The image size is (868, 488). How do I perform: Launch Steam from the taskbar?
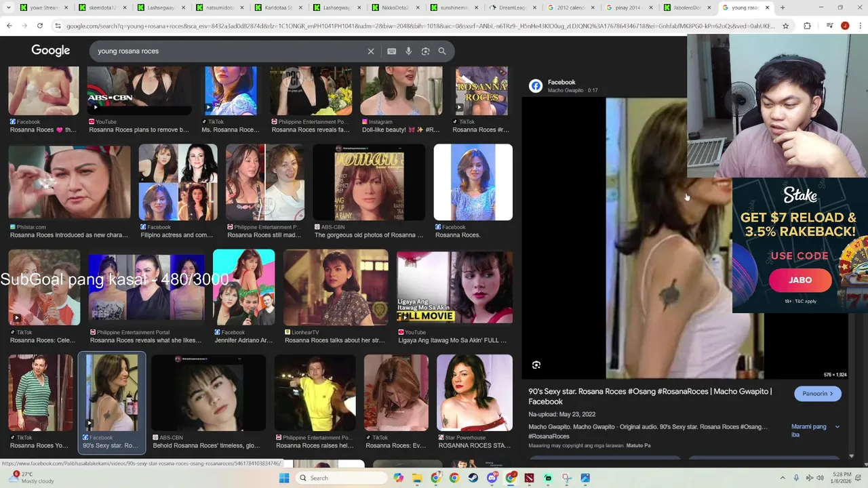click(x=473, y=478)
